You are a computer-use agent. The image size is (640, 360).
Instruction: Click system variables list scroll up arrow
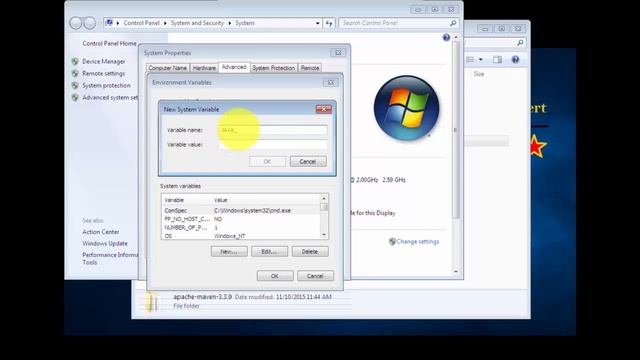pyautogui.click(x=324, y=199)
